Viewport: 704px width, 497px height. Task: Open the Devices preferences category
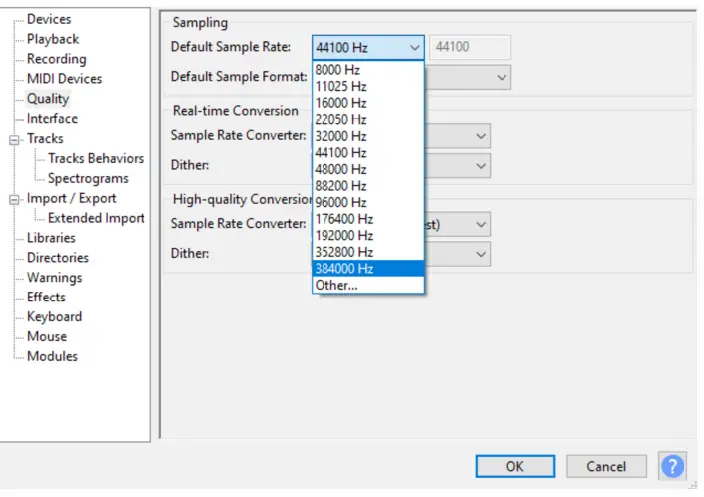pos(49,19)
